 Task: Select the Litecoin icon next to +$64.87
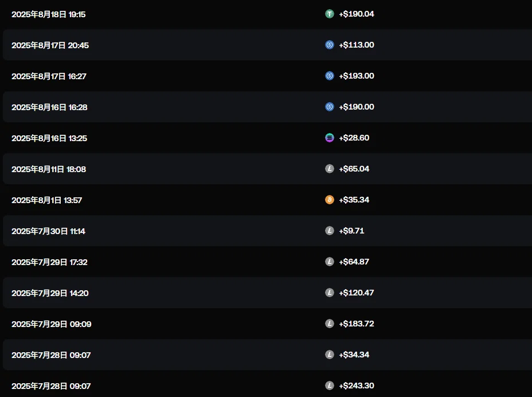click(x=329, y=262)
